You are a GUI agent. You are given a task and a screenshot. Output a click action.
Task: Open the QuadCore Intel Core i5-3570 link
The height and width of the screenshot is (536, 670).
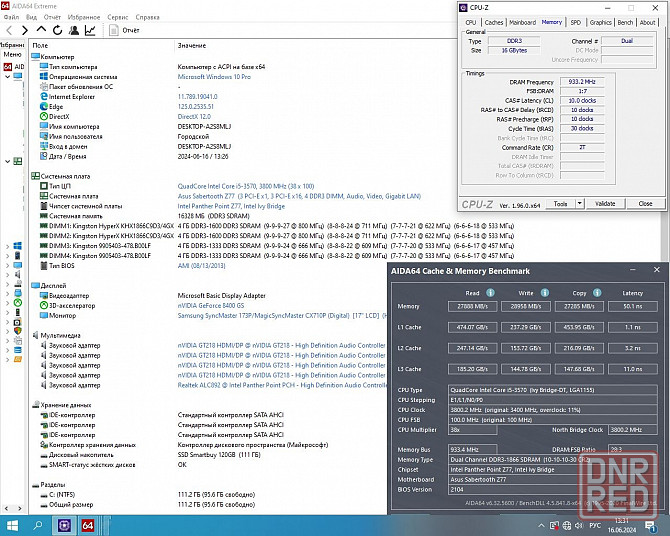pyautogui.click(x=246, y=186)
